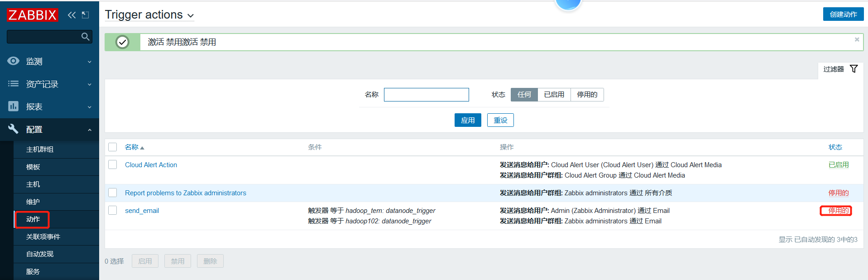Sort by 名称 column header
868x280 pixels.
click(134, 147)
